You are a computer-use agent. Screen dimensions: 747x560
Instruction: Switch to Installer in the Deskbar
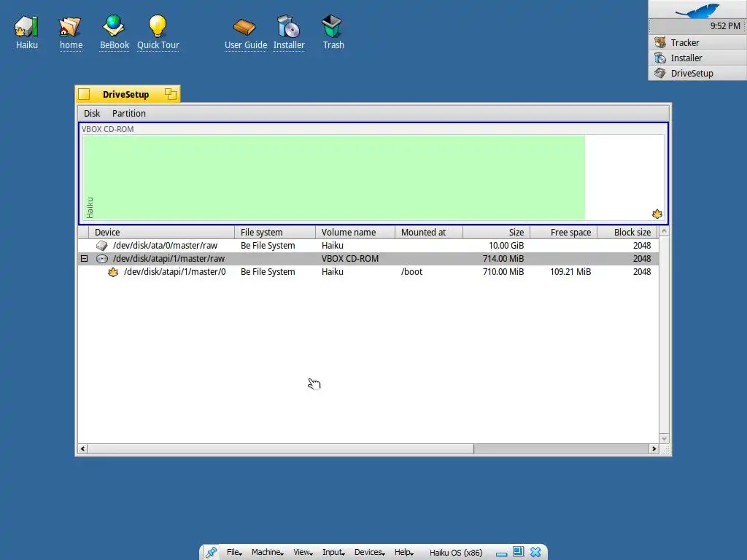pyautogui.click(x=697, y=58)
